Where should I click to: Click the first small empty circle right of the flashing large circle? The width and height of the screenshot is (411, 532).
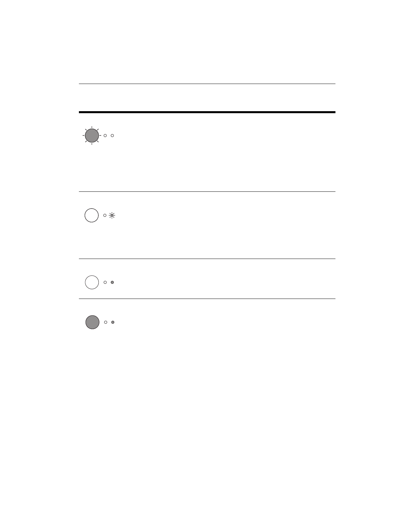(105, 135)
